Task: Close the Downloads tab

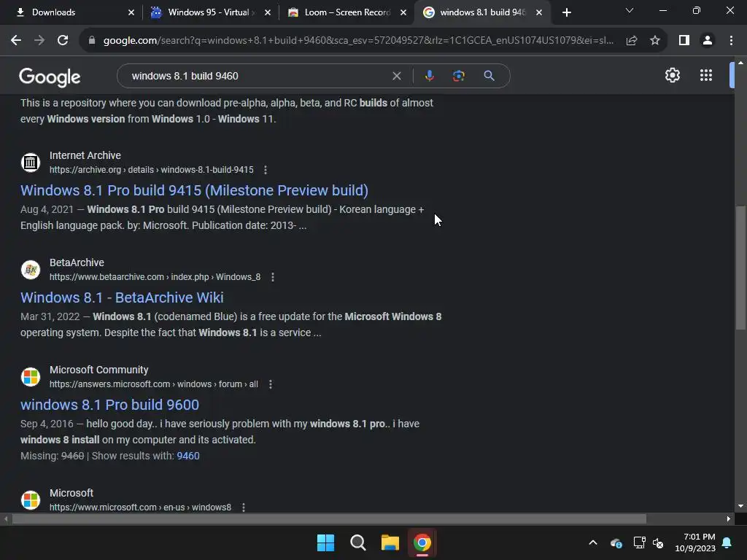Action: pyautogui.click(x=131, y=12)
